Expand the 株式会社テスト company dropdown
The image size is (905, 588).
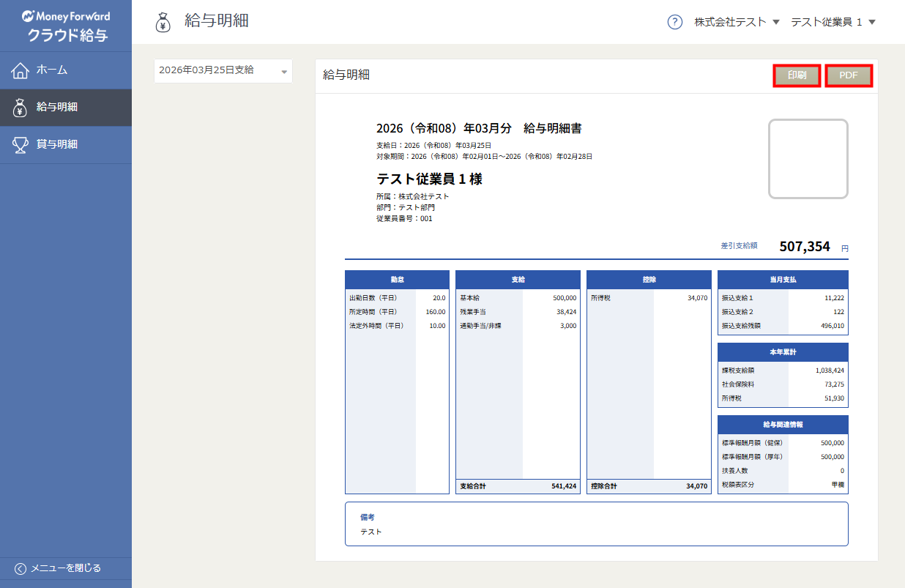coord(737,22)
